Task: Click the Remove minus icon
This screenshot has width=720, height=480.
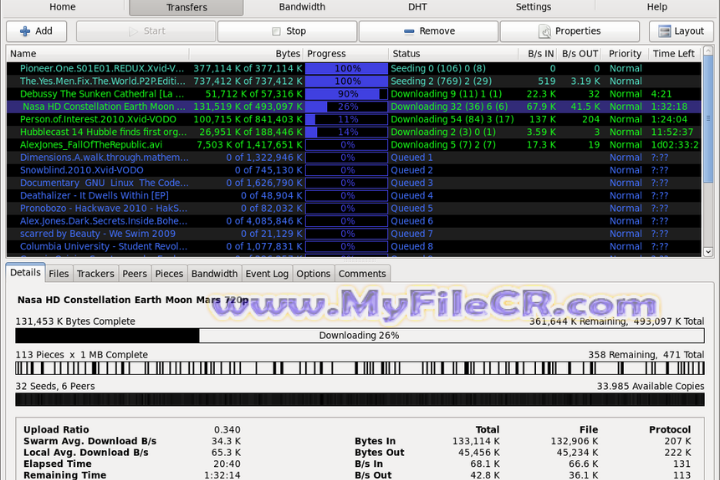Action: tap(409, 31)
